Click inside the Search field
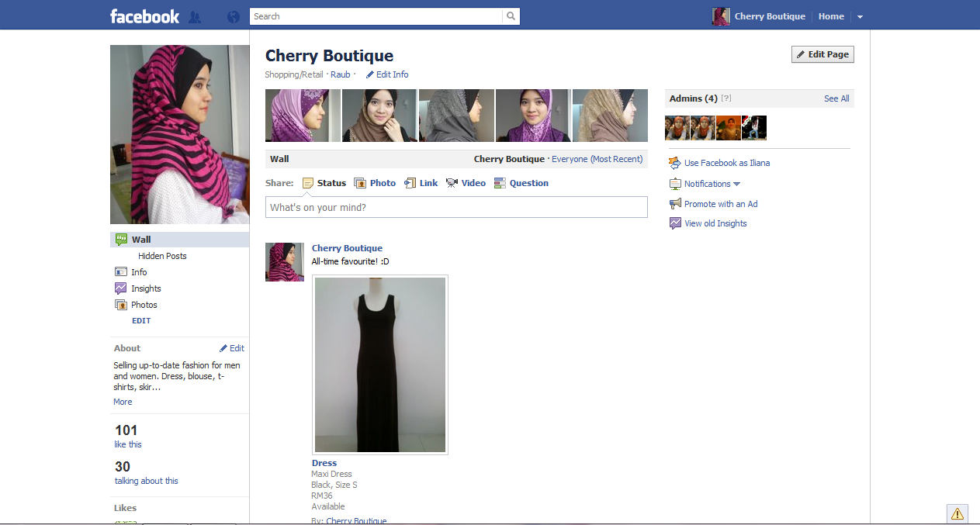The height and width of the screenshot is (525, 980). click(x=376, y=16)
